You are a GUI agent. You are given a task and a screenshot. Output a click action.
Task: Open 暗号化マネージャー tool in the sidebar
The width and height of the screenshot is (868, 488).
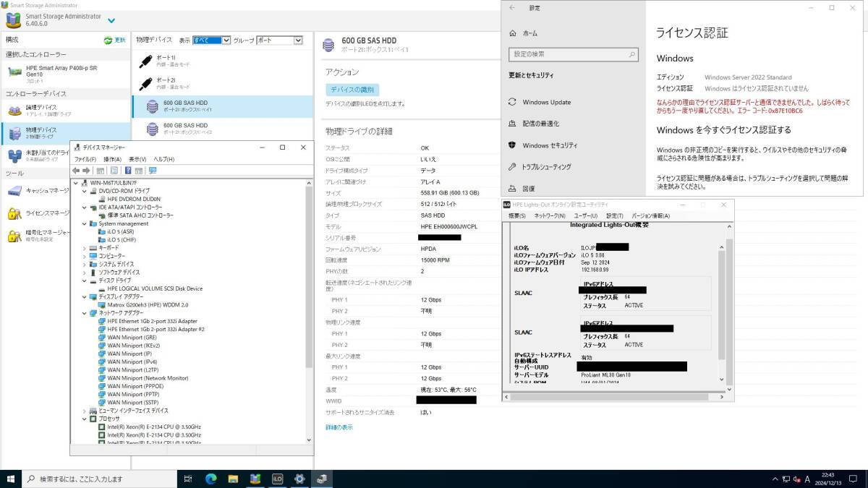coord(36,236)
